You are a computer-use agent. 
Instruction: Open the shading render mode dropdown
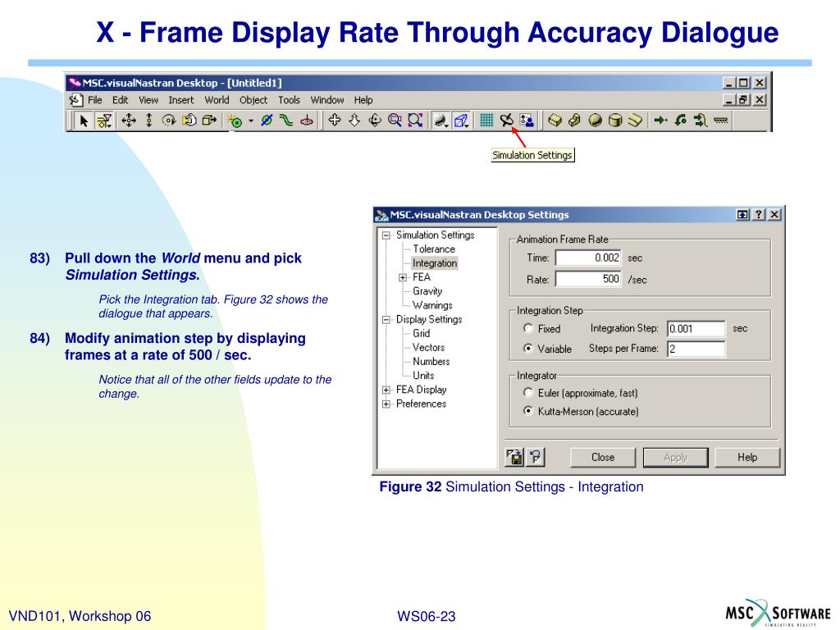tap(441, 121)
